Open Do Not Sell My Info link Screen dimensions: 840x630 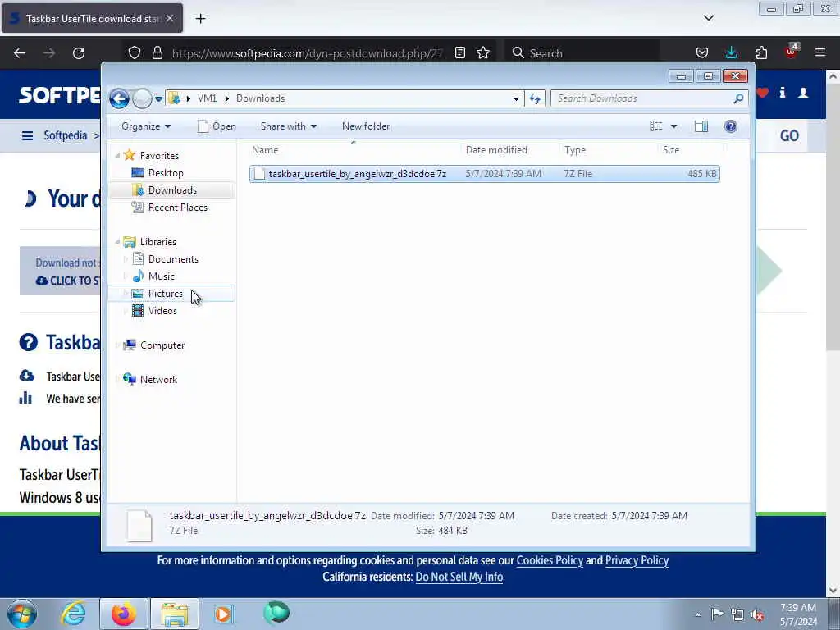pyautogui.click(x=459, y=577)
